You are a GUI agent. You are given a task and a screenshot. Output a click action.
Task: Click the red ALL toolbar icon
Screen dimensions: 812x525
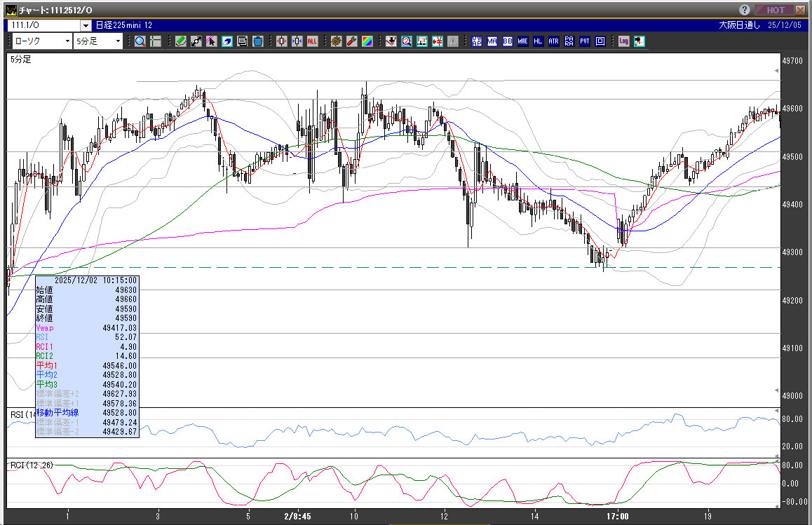point(312,41)
